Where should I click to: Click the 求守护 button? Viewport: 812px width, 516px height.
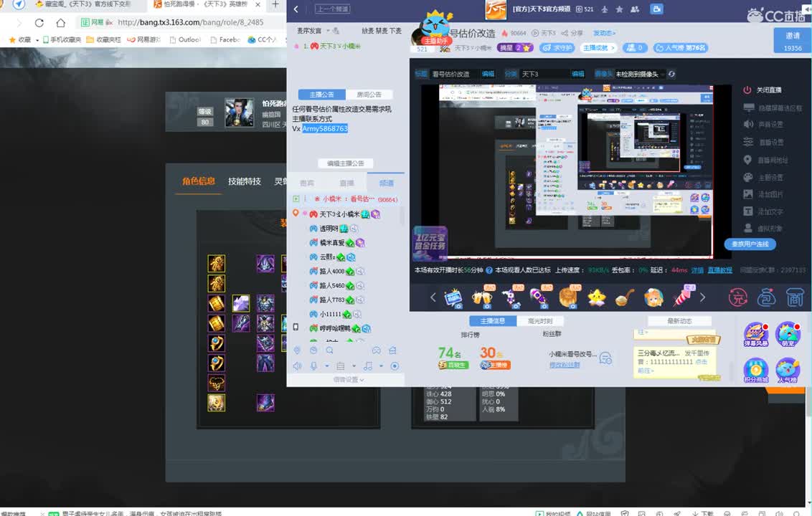pyautogui.click(x=557, y=47)
